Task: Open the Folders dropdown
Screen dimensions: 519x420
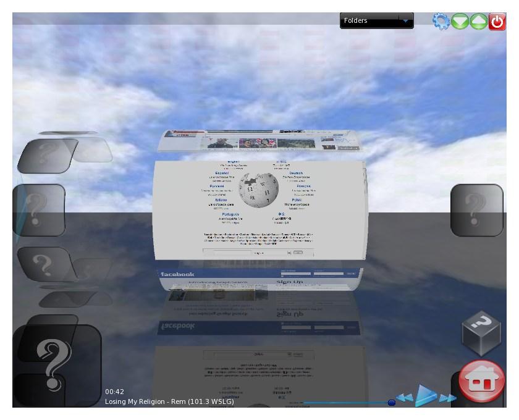Action: [376, 20]
